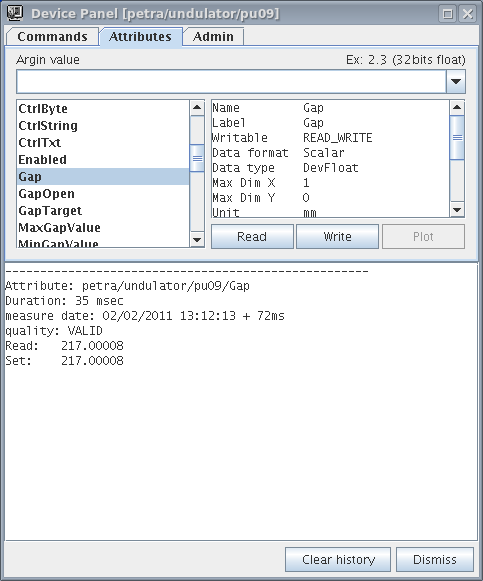Click the Write button
The image size is (483, 581).
[x=337, y=236]
